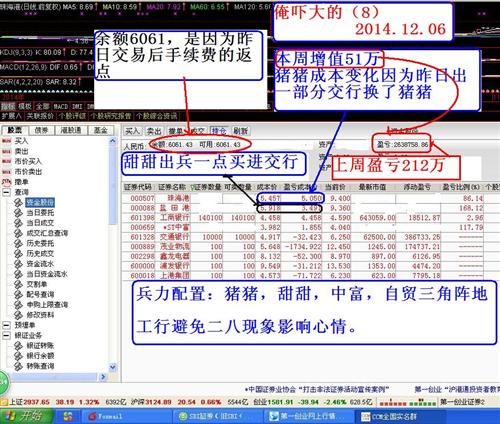Image resolution: width=500 pixels, height=424 pixels.
Task: Click the icon beside 成交汇总查询
Action: (x=19, y=233)
